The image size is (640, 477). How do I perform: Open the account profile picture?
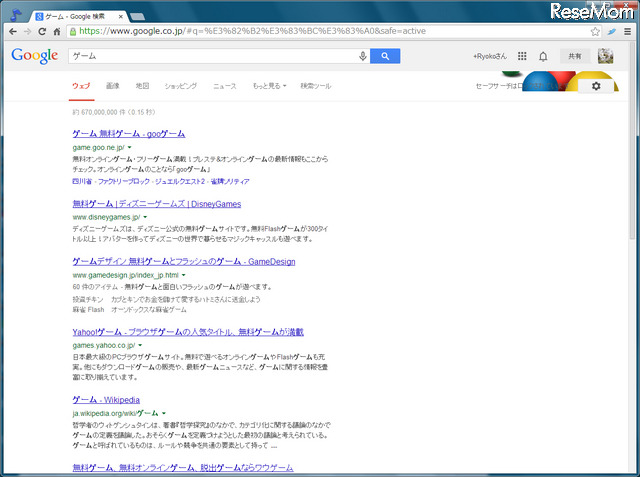click(x=606, y=56)
